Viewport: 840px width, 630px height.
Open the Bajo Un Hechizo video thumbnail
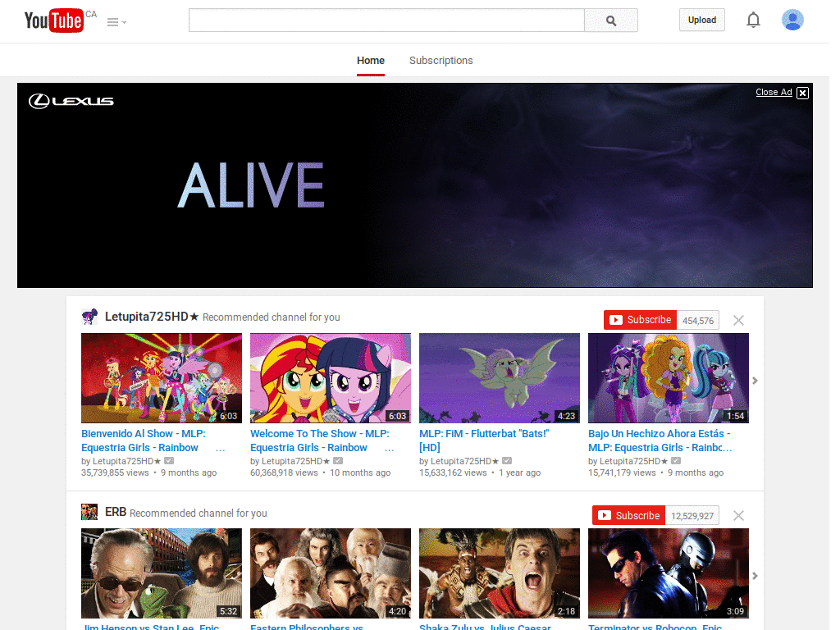(669, 378)
